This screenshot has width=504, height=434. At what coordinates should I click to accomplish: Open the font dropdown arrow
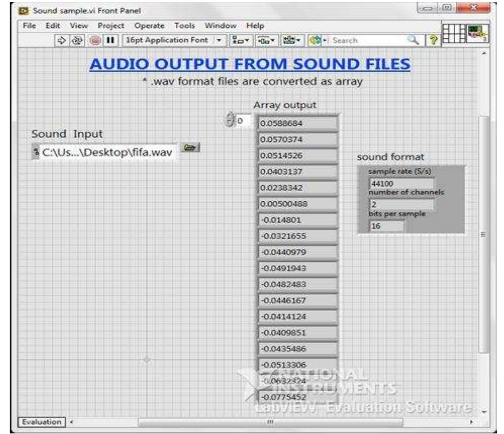(x=219, y=40)
